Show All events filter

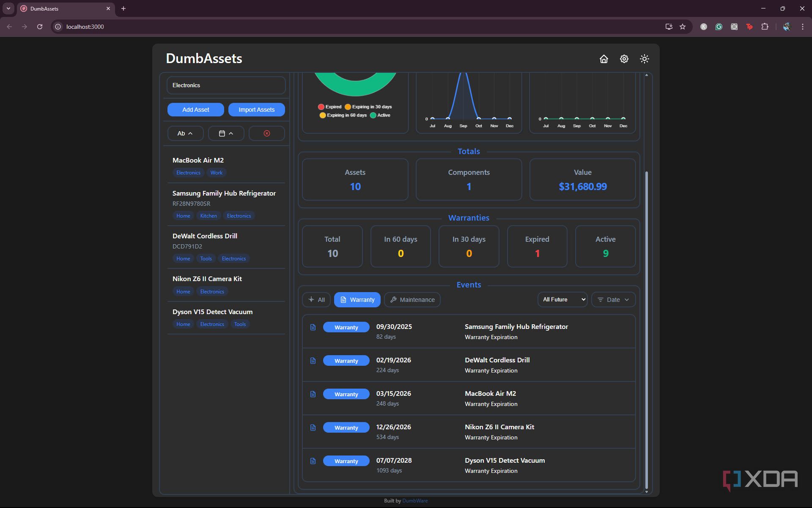[316, 300]
